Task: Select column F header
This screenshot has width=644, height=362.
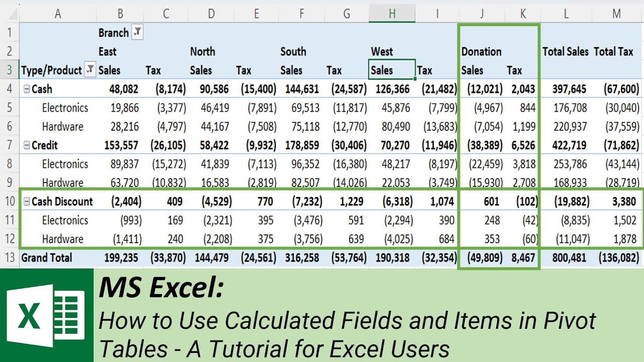Action: click(x=301, y=14)
